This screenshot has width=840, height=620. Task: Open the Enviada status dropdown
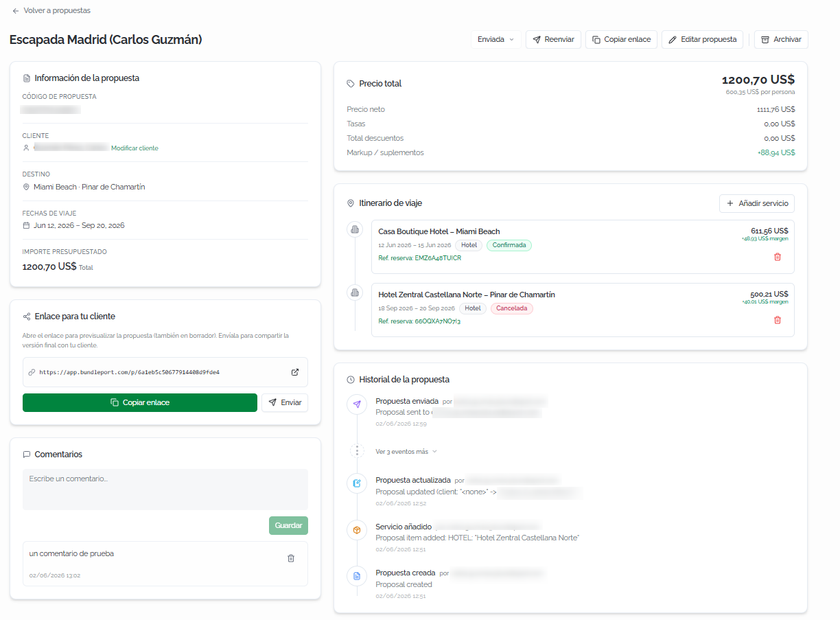click(x=495, y=39)
